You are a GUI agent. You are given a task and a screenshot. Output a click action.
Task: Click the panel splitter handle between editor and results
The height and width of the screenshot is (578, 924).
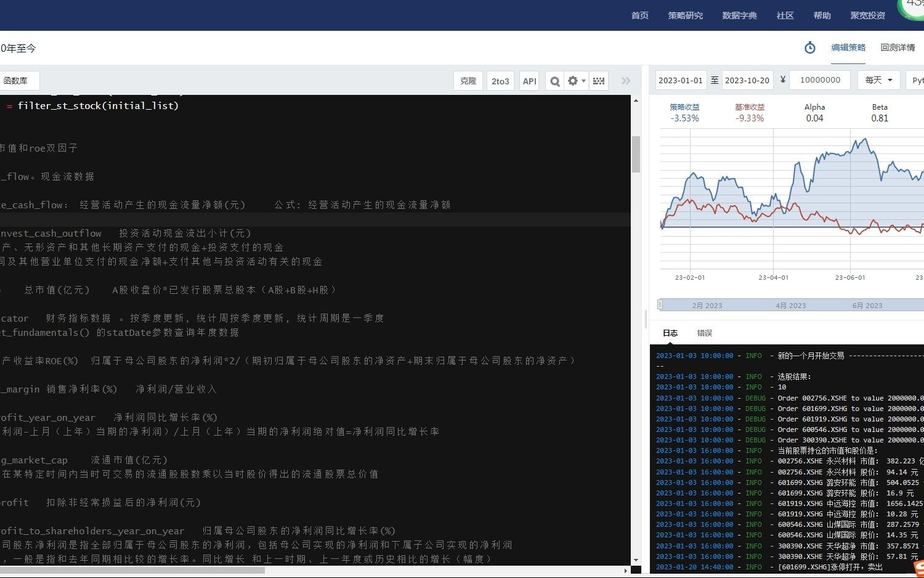(646, 319)
